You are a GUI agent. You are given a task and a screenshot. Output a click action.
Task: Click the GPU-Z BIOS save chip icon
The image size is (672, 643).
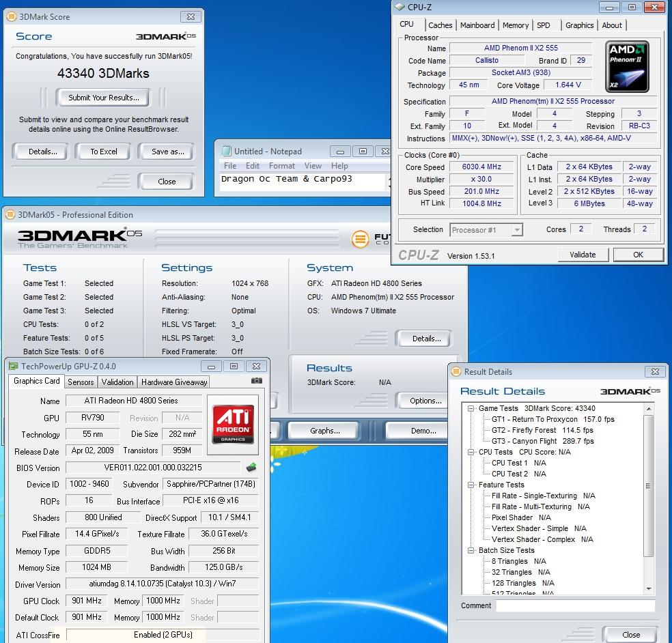pos(251,468)
